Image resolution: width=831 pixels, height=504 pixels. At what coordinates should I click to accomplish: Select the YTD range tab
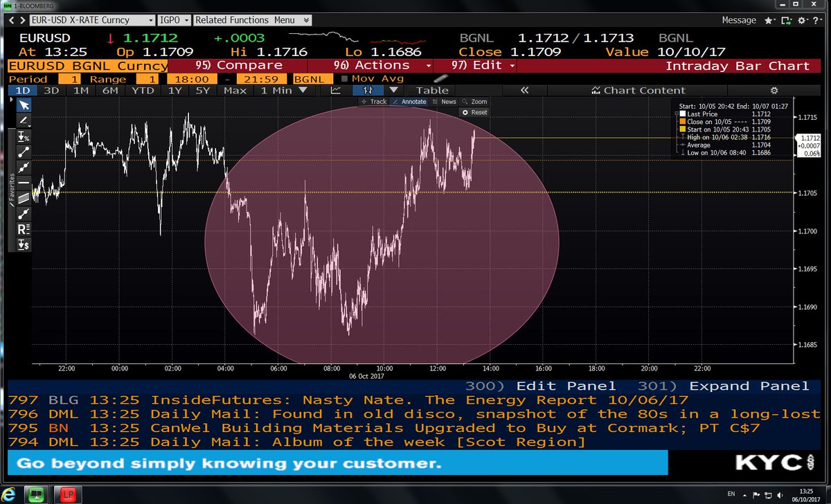(142, 90)
